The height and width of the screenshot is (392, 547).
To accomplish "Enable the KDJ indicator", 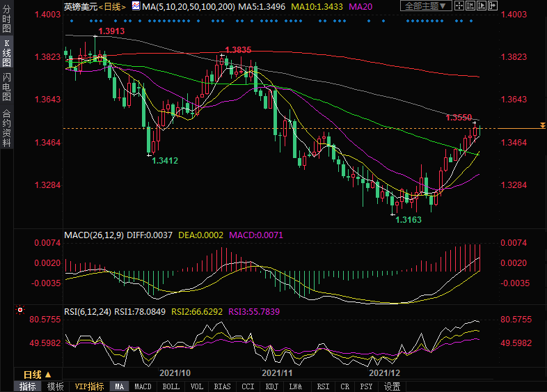I will [x=273, y=386].
